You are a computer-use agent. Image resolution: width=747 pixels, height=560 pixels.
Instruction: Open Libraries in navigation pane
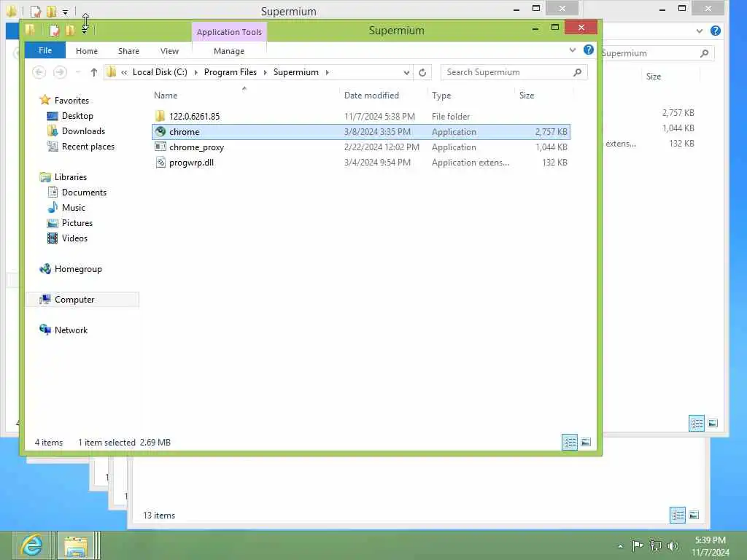click(x=71, y=177)
